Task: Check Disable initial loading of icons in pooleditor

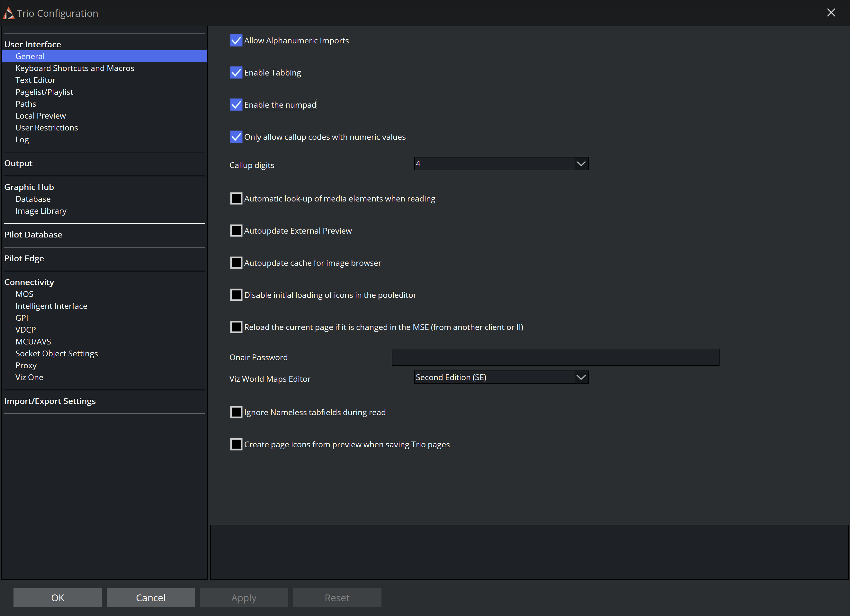Action: click(x=236, y=295)
